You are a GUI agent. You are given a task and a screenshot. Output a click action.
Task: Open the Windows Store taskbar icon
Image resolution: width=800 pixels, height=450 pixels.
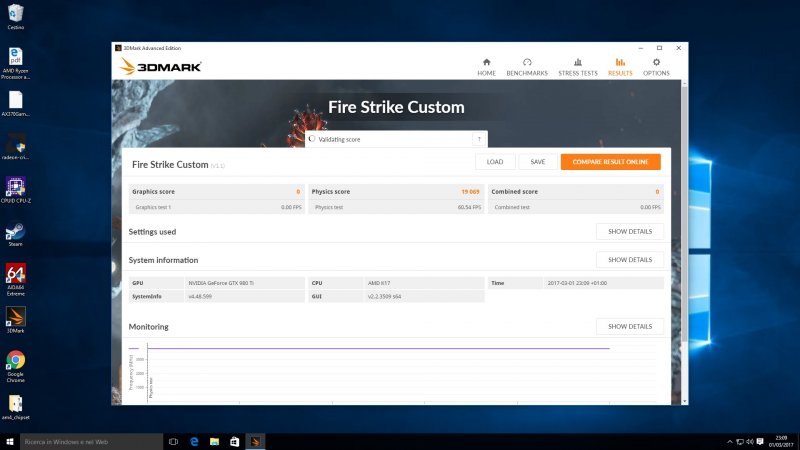pos(235,442)
